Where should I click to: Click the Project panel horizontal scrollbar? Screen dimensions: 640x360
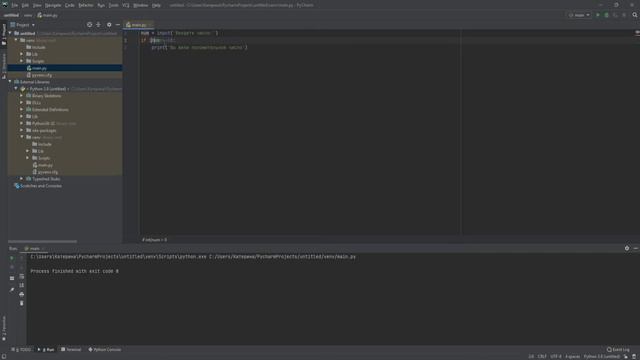click(42, 241)
